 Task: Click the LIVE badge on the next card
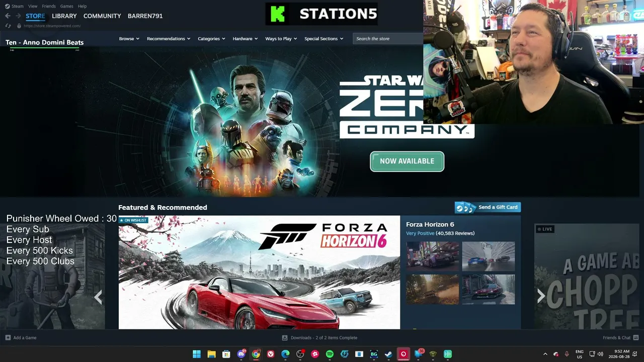[544, 229]
